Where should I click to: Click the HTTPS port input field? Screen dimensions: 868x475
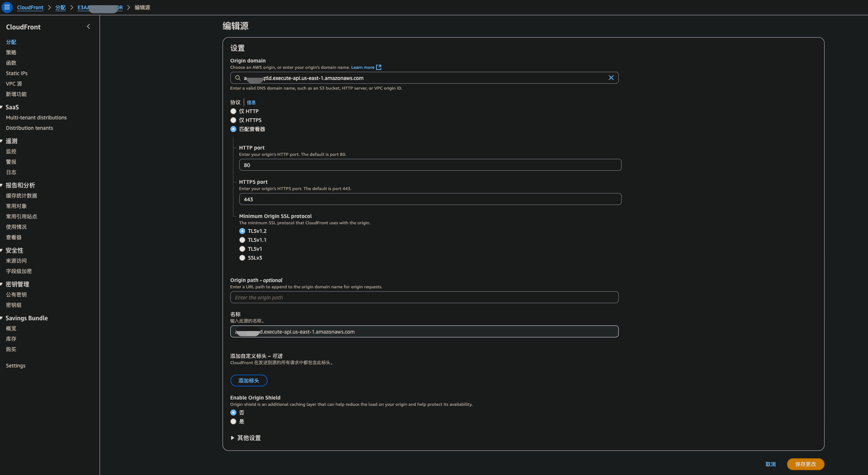pos(430,199)
